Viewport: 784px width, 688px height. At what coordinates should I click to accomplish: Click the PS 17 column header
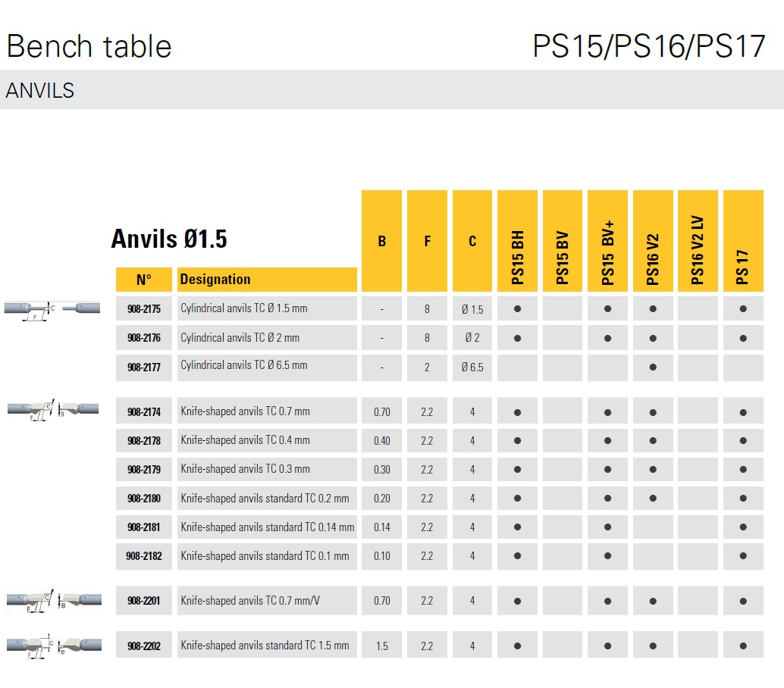click(x=743, y=241)
